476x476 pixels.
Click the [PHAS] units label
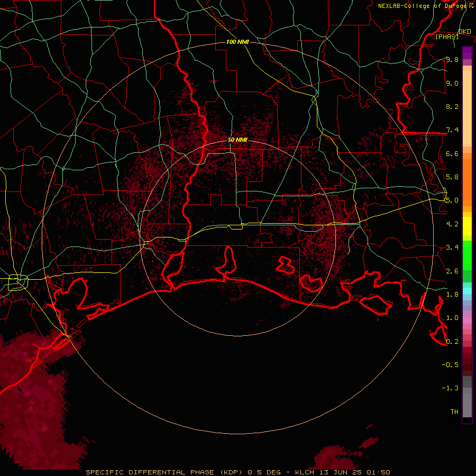(447, 36)
